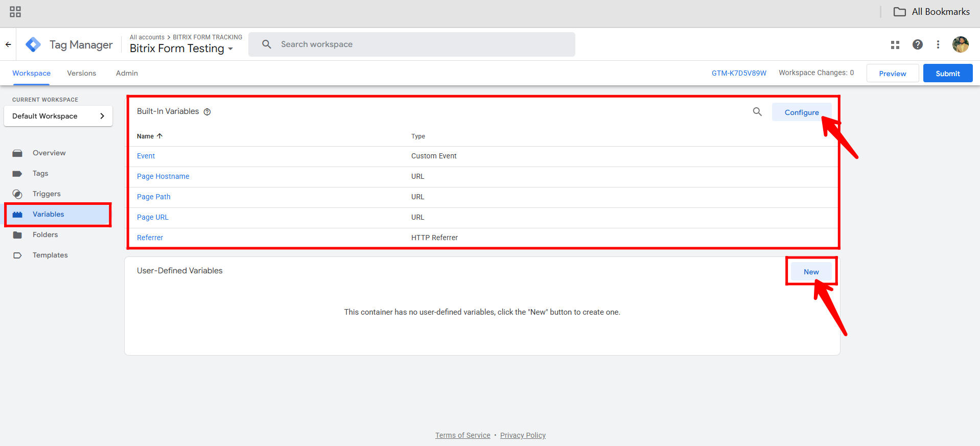Click the Folders sidebar icon
Viewport: 980px width, 446px height.
pos(17,235)
